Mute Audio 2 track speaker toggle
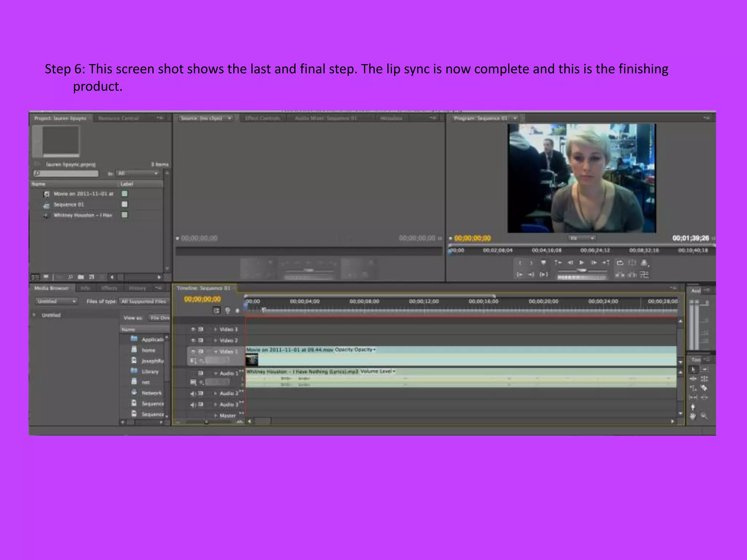 pyautogui.click(x=193, y=393)
